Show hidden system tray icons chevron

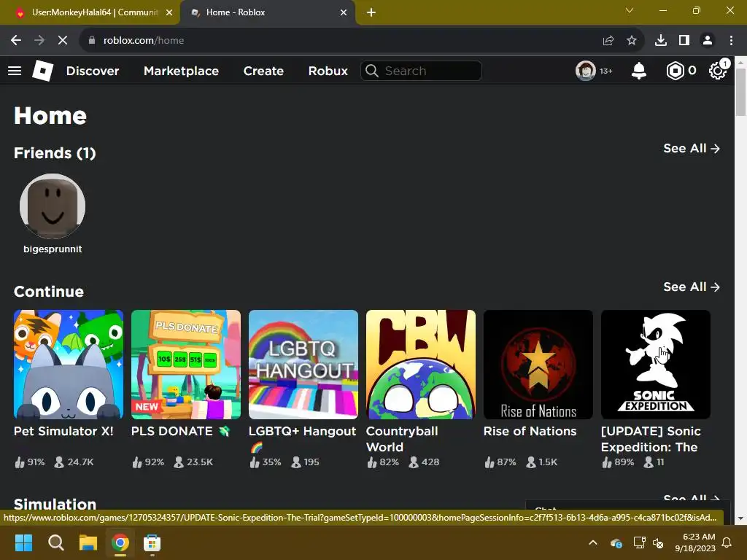point(593,542)
